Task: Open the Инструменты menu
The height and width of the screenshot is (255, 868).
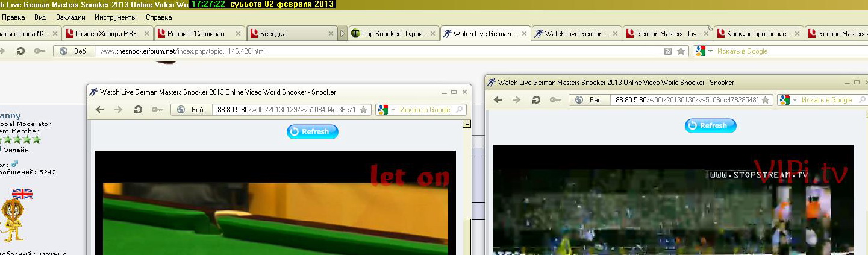Action: 116,17
